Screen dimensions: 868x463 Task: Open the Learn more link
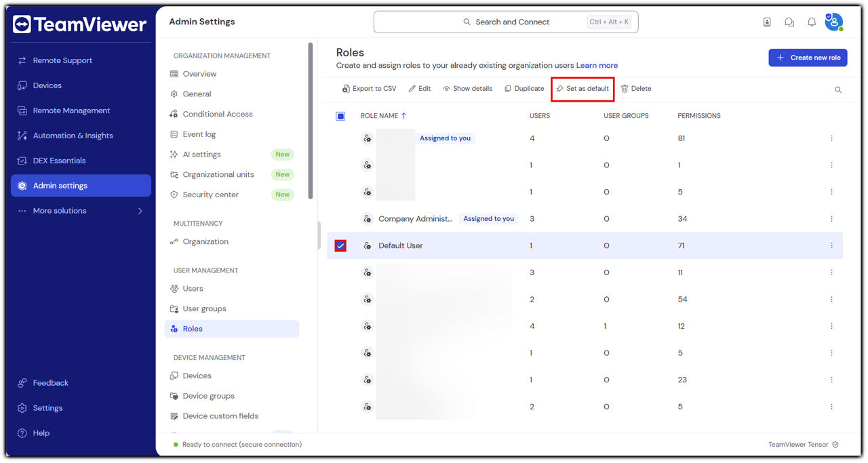pos(597,66)
